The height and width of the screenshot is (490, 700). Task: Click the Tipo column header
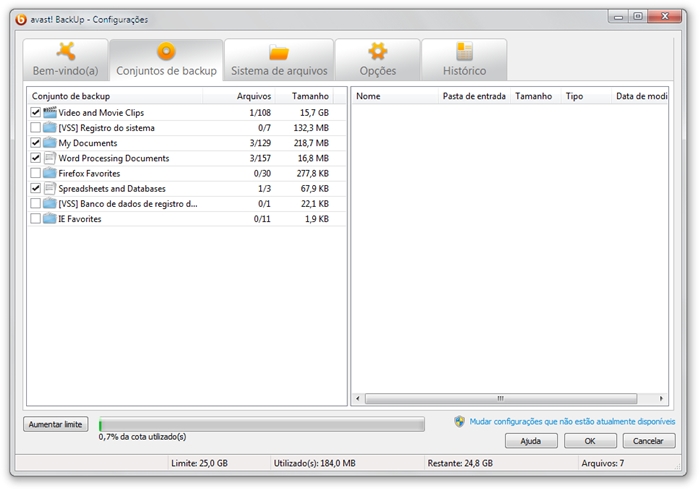586,96
